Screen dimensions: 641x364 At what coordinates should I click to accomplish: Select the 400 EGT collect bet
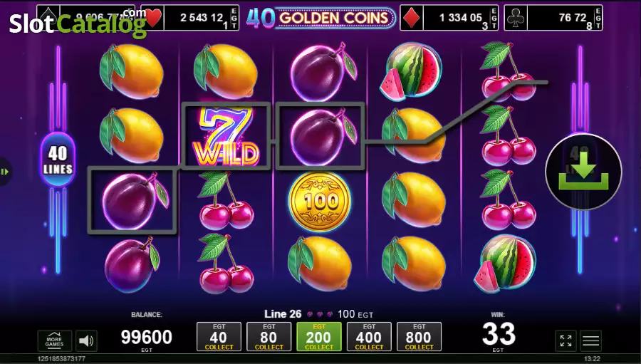coord(369,337)
